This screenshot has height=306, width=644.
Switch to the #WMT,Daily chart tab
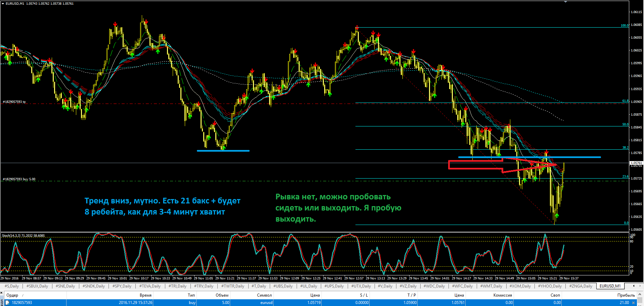point(491,286)
